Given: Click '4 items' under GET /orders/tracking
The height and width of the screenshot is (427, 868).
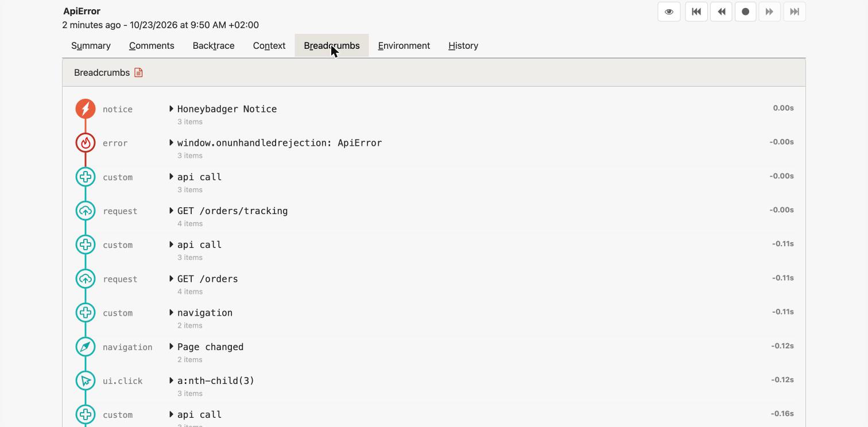Looking at the screenshot, I should coord(189,223).
